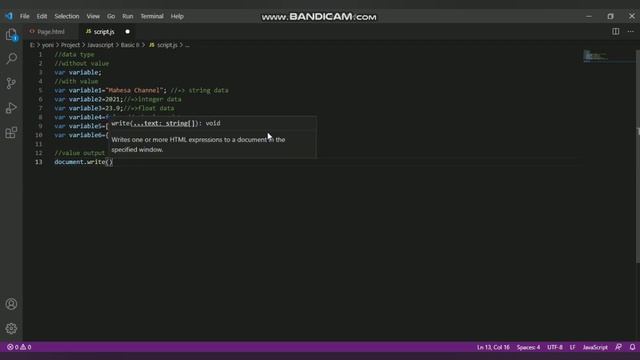Click variable3=23.9 code on line 7
The image size is (640, 360).
(89, 108)
